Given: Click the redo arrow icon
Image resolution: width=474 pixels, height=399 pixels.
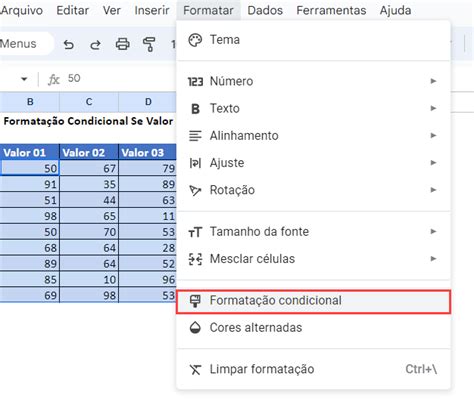Looking at the screenshot, I should (x=95, y=44).
